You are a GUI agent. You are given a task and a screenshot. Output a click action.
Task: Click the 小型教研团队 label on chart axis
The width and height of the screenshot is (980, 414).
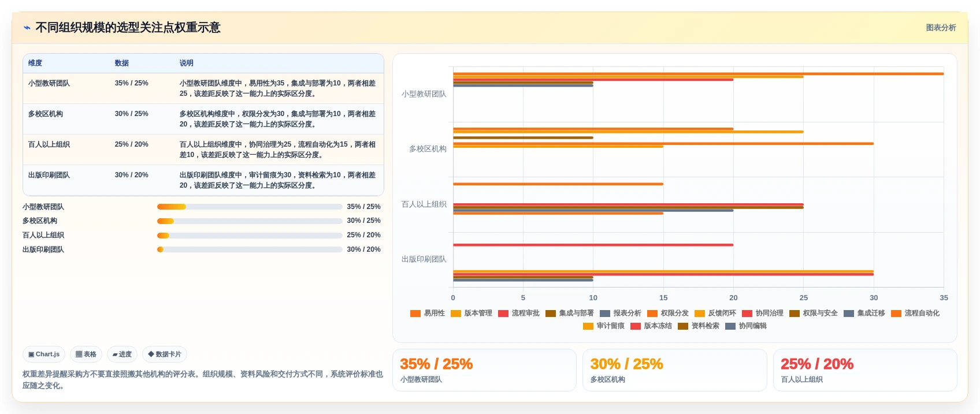424,94
